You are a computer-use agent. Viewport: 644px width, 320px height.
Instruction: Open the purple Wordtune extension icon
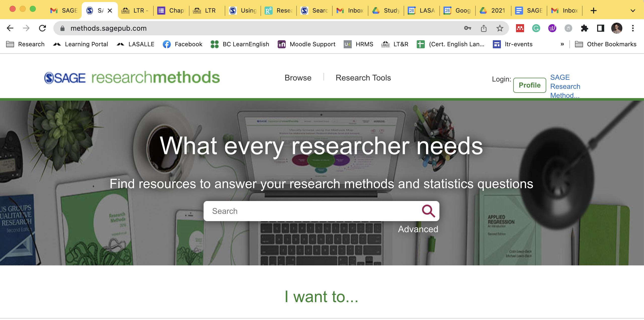coord(552,28)
